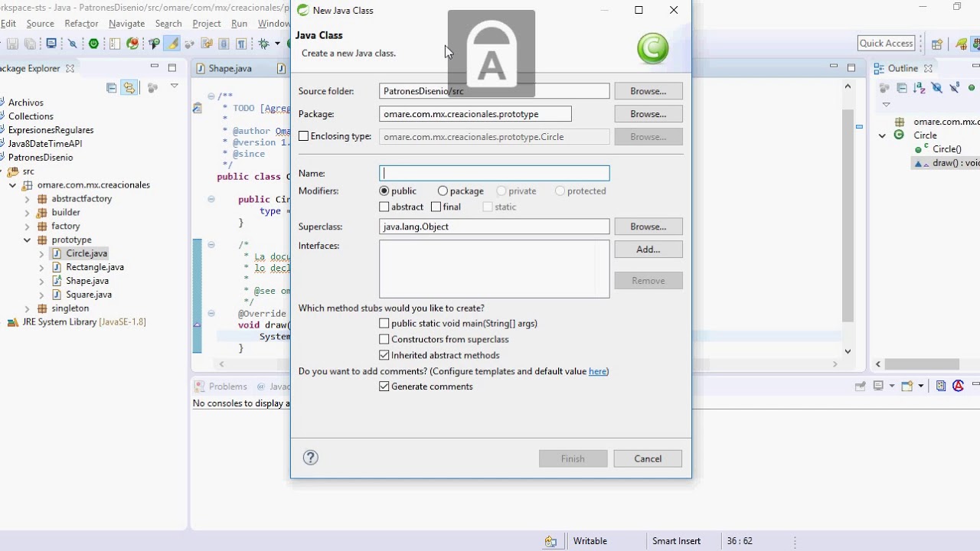Click the help question mark icon in dialog
Image resolution: width=980 pixels, height=551 pixels.
pyautogui.click(x=310, y=458)
